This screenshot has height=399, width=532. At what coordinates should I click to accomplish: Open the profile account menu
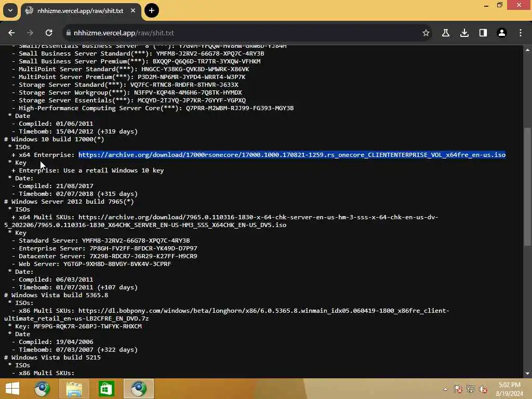[x=502, y=33]
